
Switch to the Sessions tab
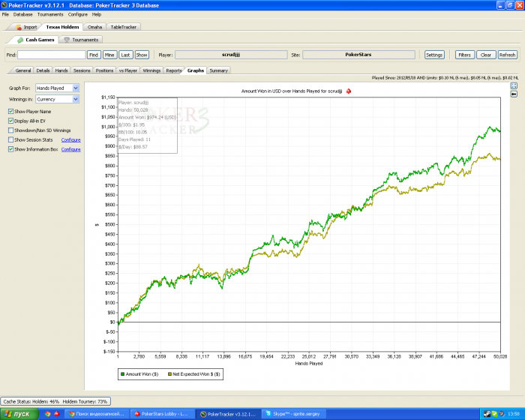(x=82, y=70)
